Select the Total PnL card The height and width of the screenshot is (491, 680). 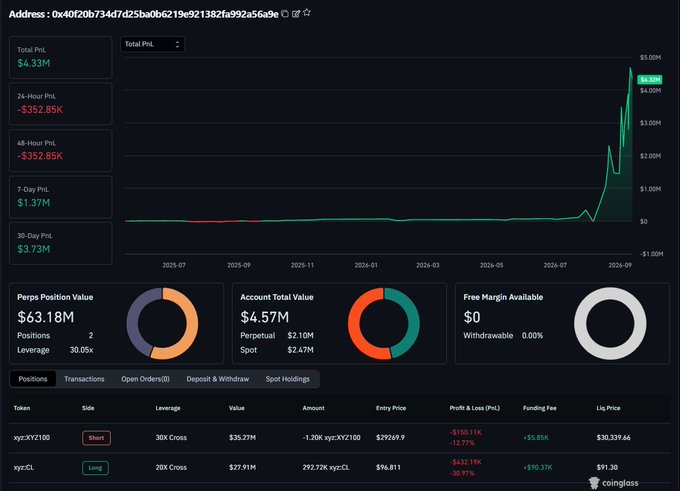pos(61,57)
